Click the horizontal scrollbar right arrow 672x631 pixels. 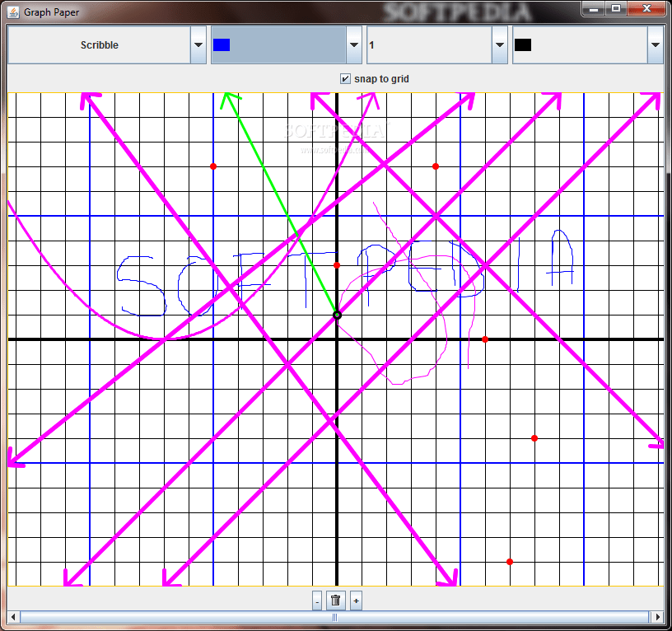coord(658,617)
